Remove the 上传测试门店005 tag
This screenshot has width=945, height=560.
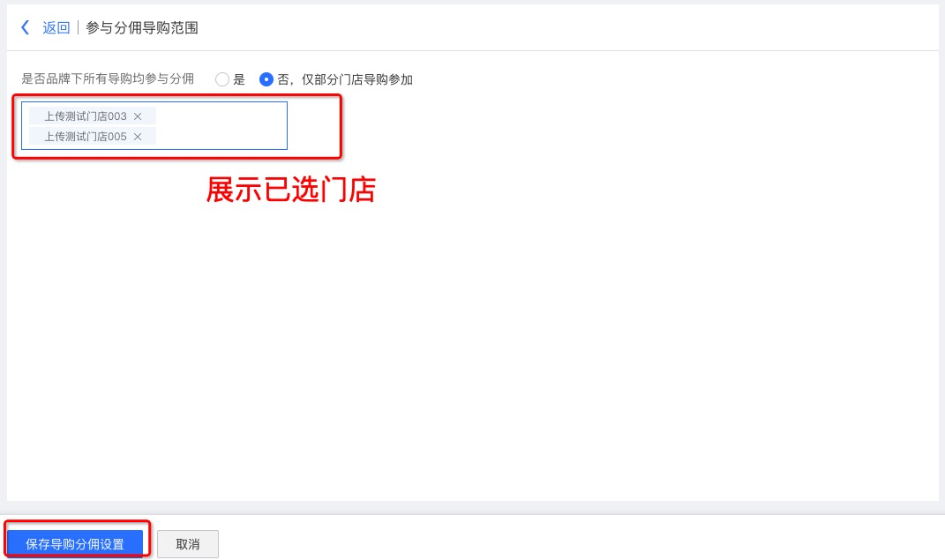coord(138,137)
